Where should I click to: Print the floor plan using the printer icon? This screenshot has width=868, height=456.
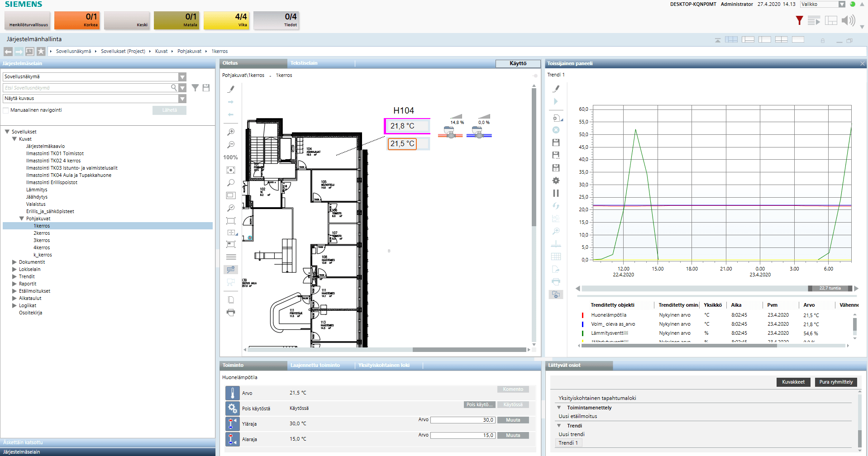(x=231, y=312)
